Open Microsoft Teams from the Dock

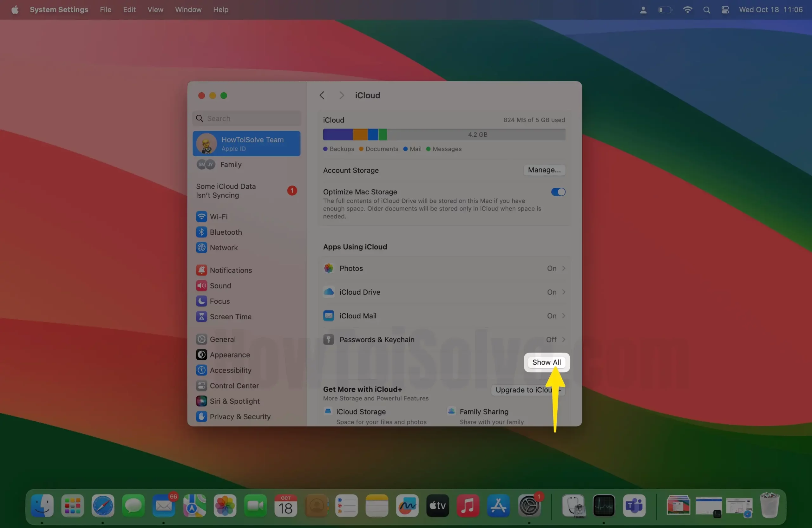pyautogui.click(x=634, y=505)
